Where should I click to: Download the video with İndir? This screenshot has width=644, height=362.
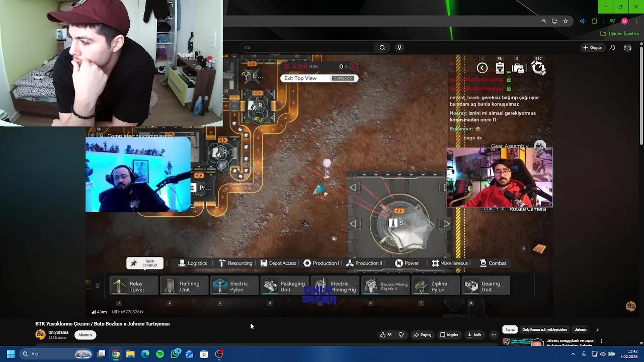474,335
